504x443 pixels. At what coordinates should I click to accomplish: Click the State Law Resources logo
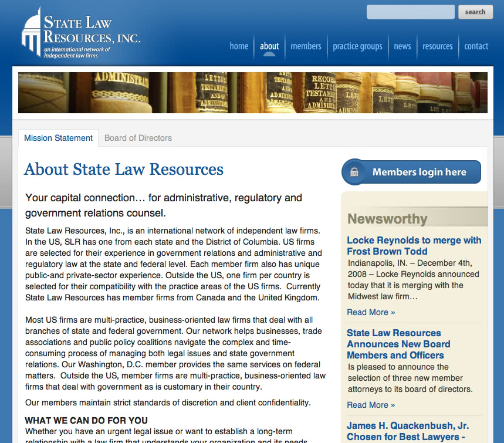click(x=81, y=33)
